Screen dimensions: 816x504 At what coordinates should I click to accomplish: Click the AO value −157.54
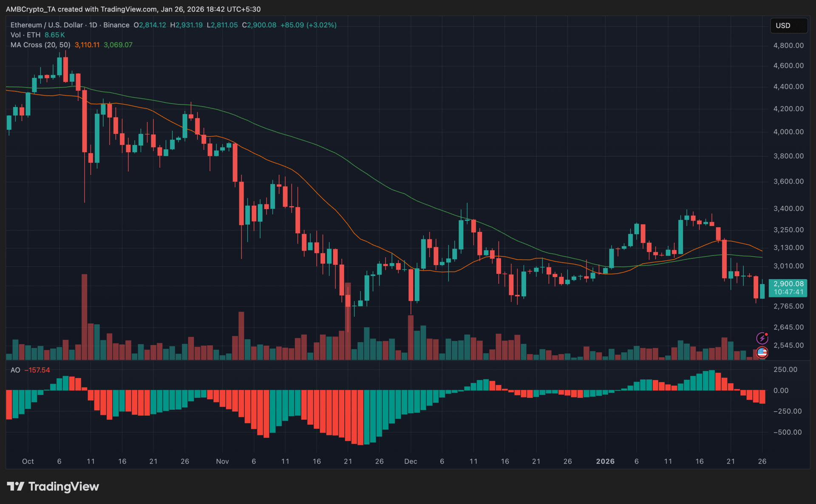(37, 370)
